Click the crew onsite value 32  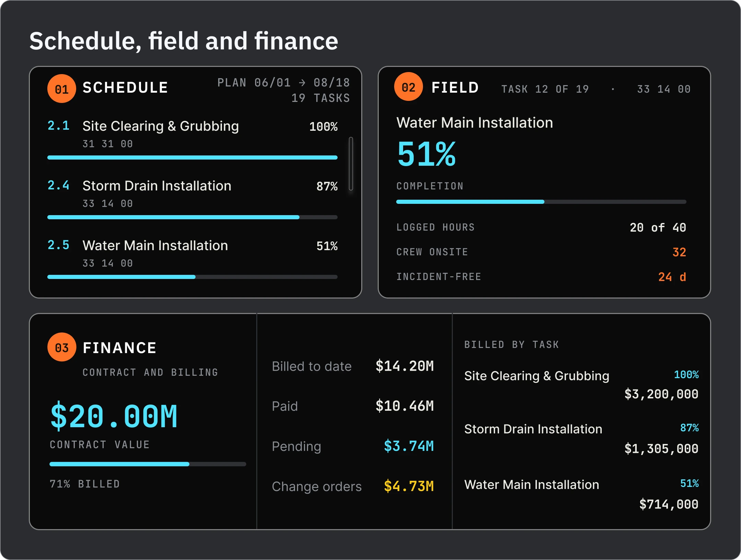click(x=679, y=252)
